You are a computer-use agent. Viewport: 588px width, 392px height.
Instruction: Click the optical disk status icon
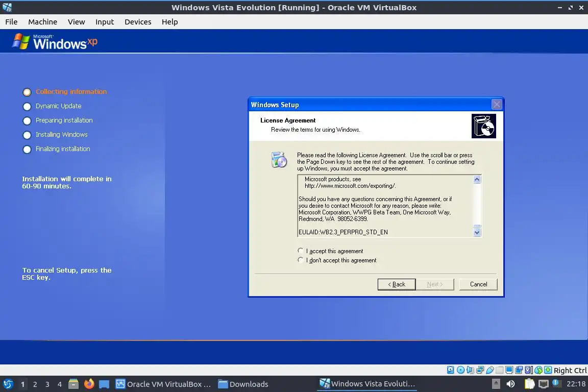(x=460, y=370)
